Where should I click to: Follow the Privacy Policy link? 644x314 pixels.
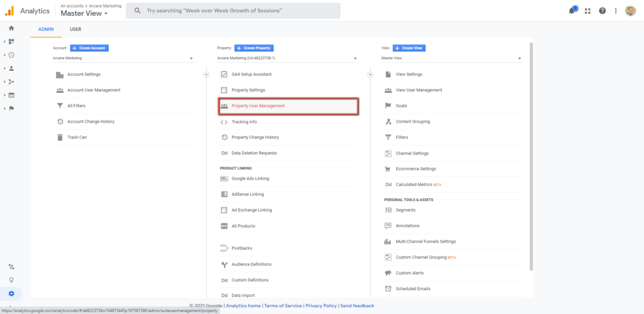pos(321,306)
